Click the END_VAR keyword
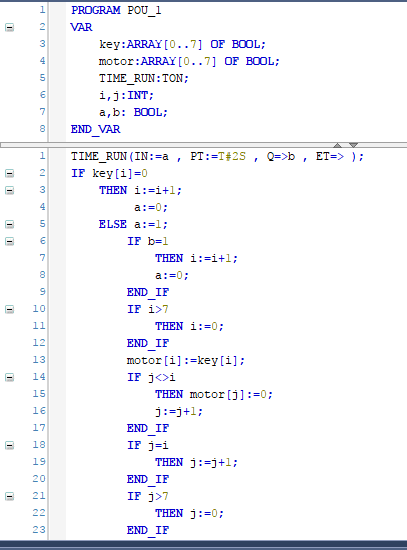This screenshot has width=407, height=550. click(x=95, y=129)
